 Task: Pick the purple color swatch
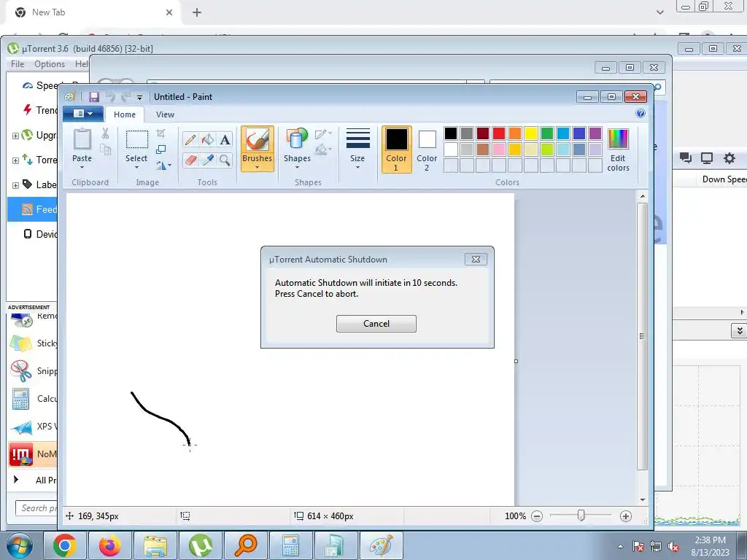coord(595,133)
